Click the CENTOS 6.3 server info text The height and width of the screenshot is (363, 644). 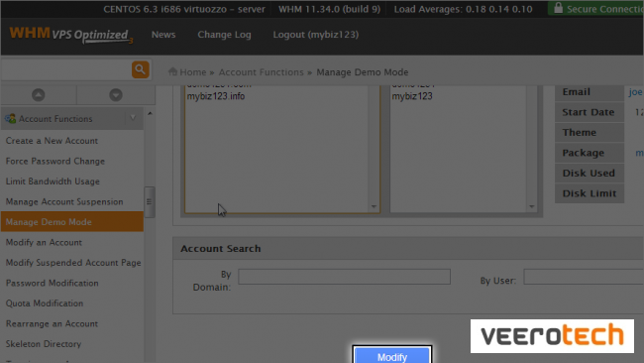(184, 9)
